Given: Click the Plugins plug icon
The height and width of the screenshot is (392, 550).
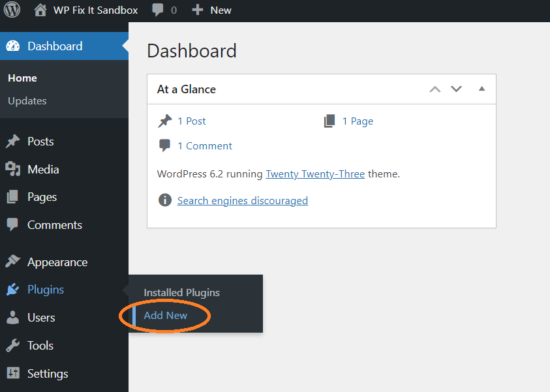Looking at the screenshot, I should [x=14, y=290].
